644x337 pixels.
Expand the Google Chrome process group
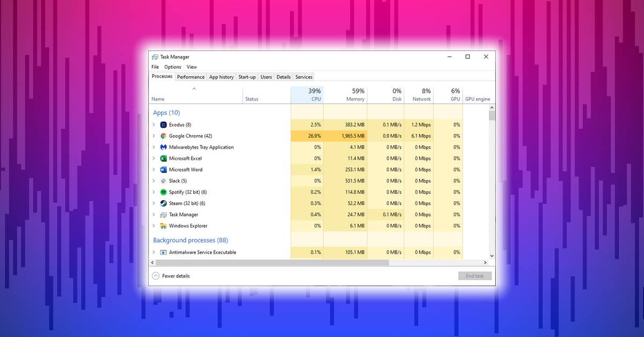coord(154,136)
